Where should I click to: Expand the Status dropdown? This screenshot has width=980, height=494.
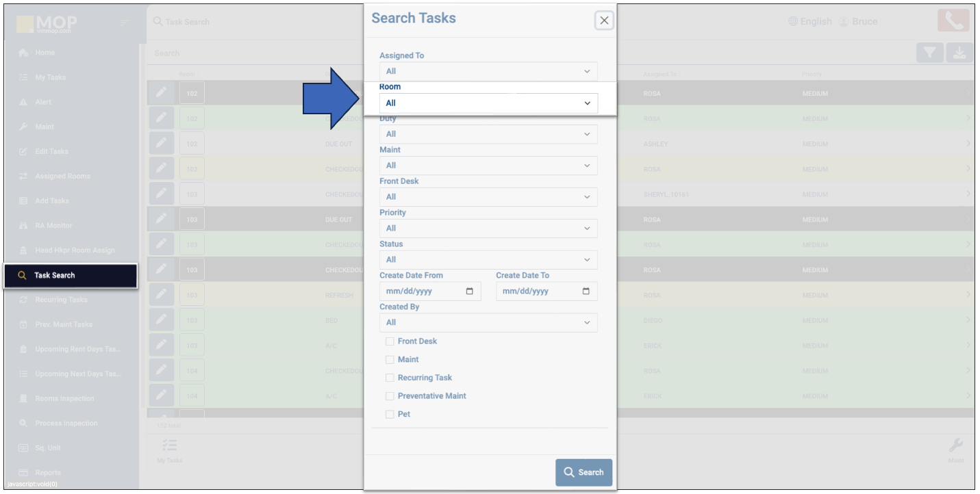[488, 259]
